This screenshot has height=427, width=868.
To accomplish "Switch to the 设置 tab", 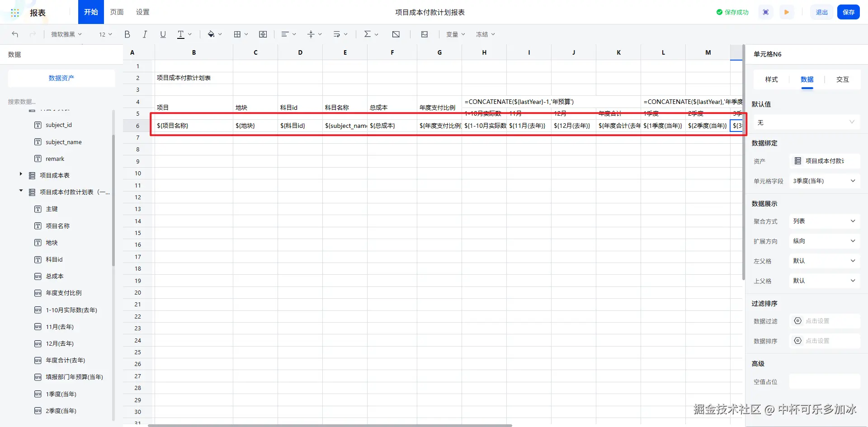I will click(x=143, y=12).
